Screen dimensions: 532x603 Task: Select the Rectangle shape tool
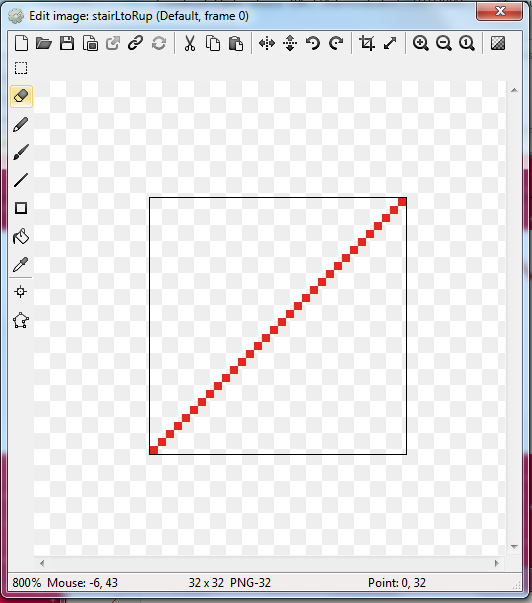point(21,208)
